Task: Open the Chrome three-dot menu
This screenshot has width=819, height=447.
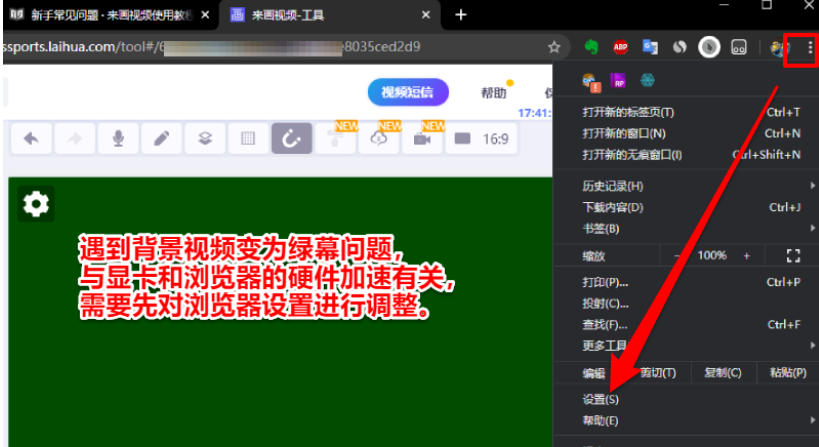Action: (810, 48)
